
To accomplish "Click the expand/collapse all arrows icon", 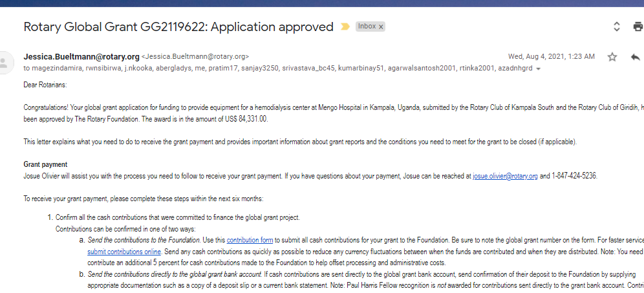I will point(616,27).
